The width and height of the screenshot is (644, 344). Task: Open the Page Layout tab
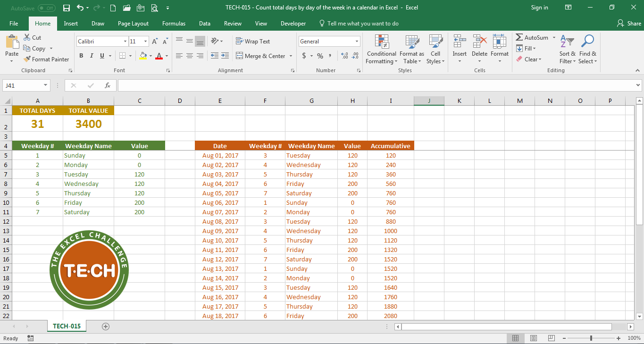point(133,24)
